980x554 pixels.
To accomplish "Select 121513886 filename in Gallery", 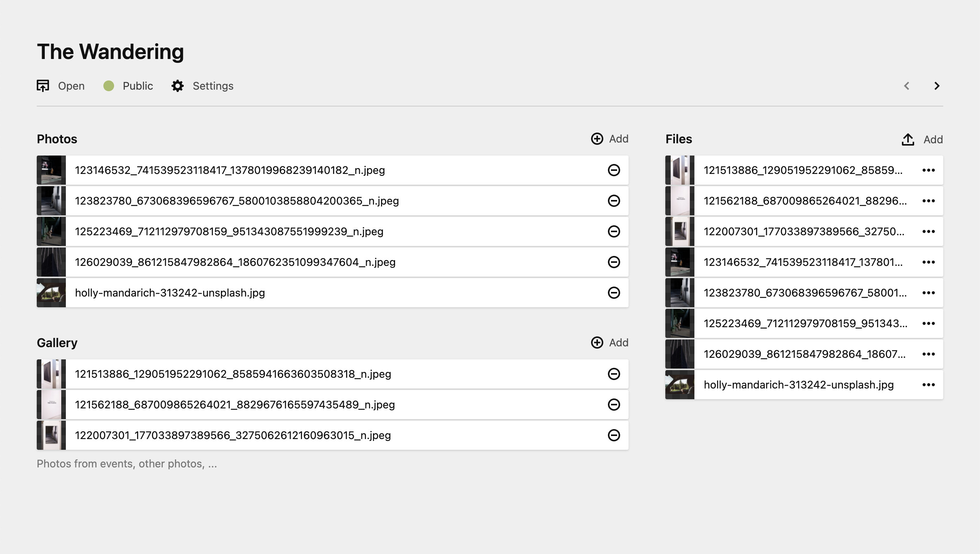I will [x=233, y=374].
